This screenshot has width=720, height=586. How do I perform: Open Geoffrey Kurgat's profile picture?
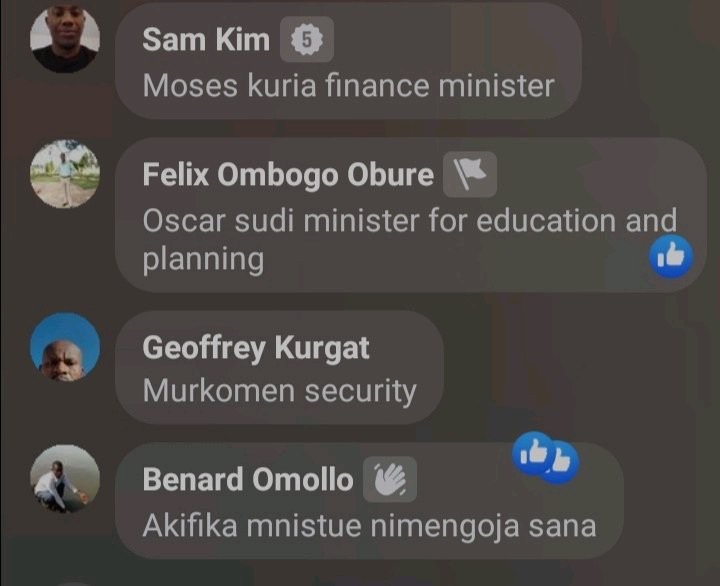pos(65,347)
